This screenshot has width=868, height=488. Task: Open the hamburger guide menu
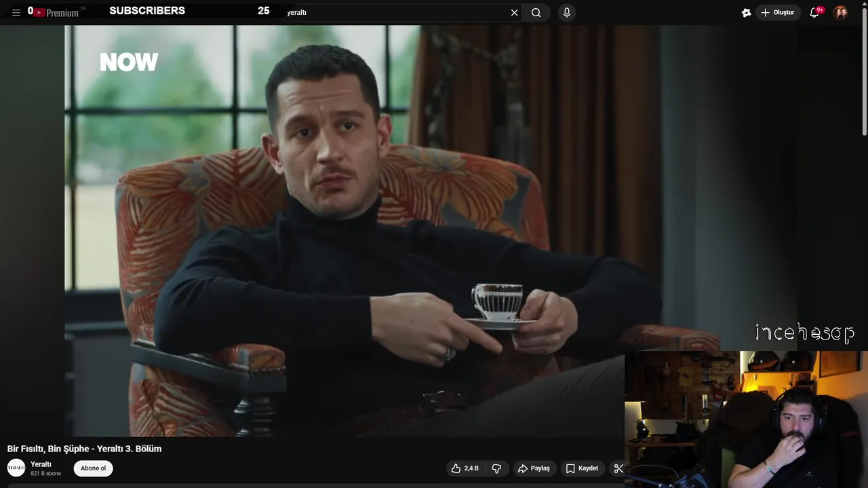click(16, 12)
